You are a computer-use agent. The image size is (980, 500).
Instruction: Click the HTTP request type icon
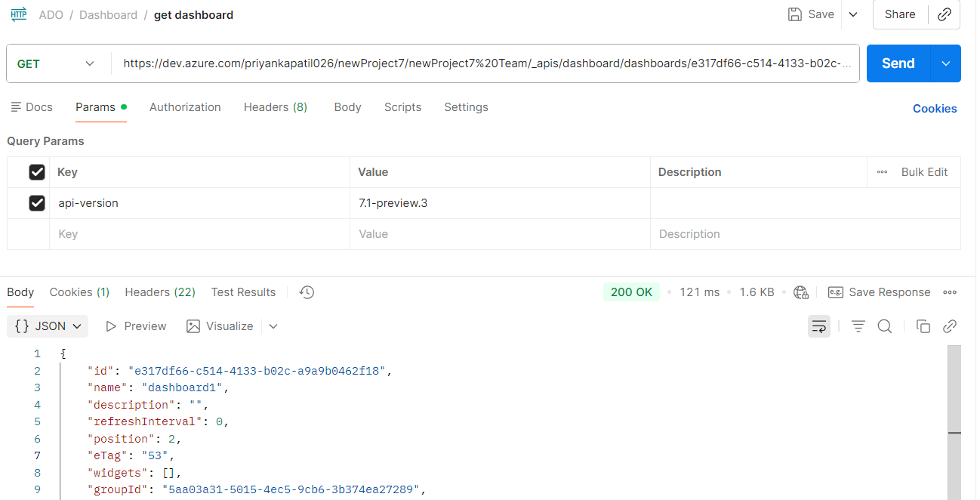tap(18, 14)
